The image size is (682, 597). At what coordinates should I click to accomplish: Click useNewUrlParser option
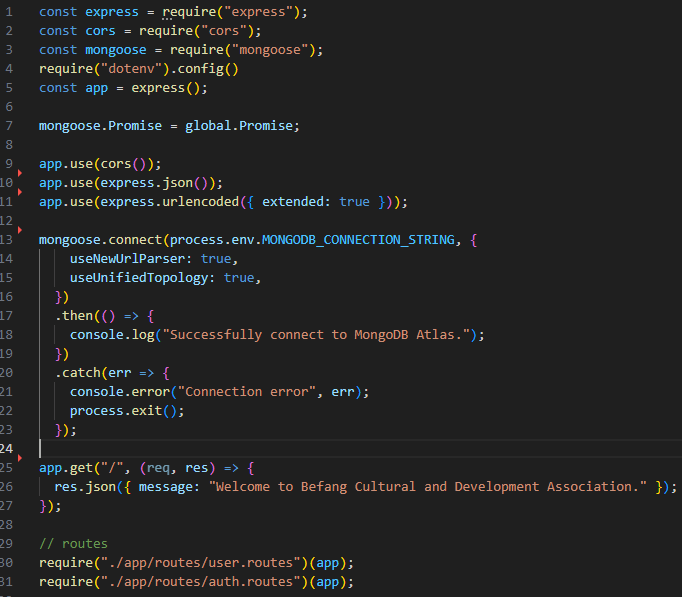(x=127, y=259)
